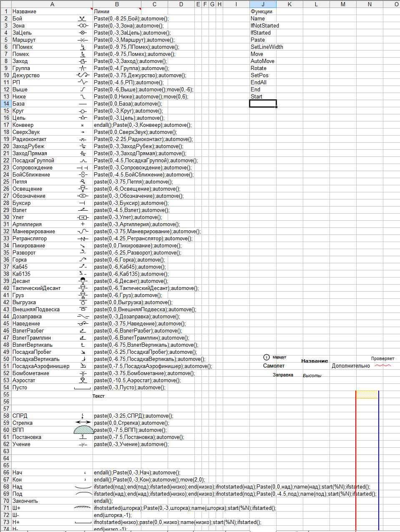The width and height of the screenshot is (400, 532).
Task: Select the Пусто name cell
Action: 52,387
